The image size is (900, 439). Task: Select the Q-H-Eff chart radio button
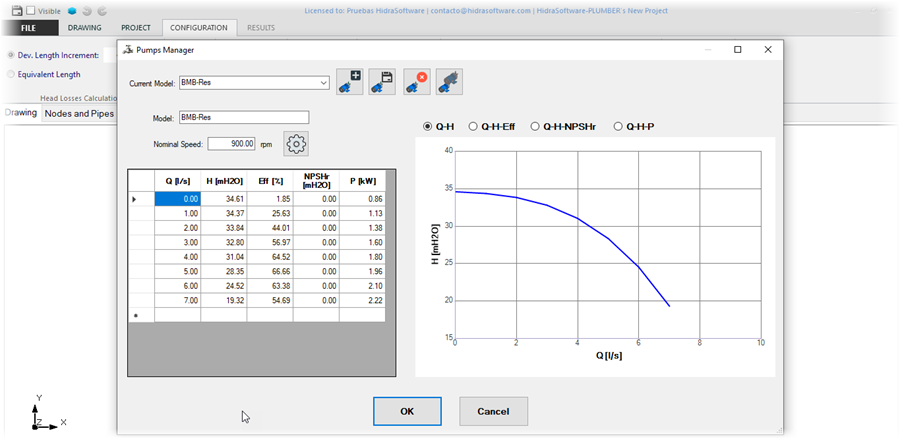[474, 127]
